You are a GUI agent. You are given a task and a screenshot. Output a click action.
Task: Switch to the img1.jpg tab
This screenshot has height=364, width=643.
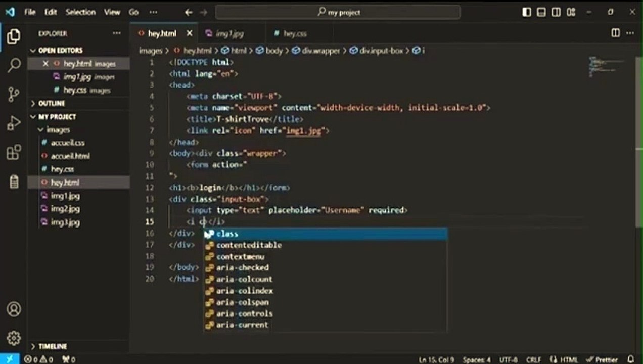[231, 33]
